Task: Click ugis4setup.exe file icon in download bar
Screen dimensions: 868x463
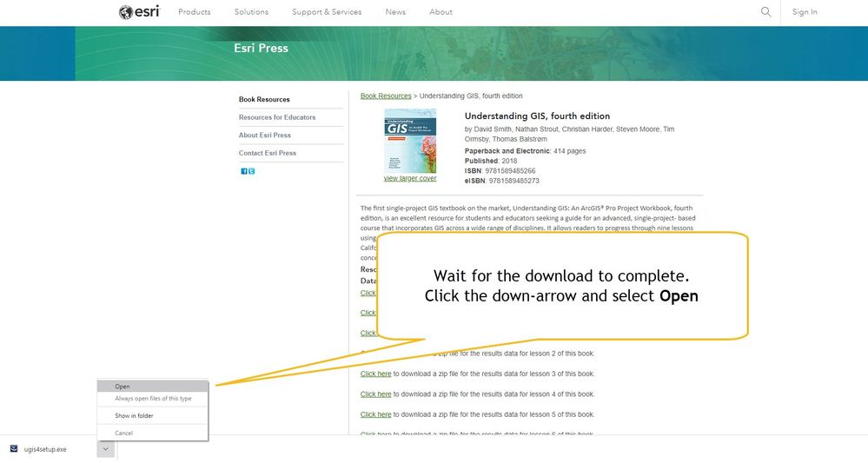Action: point(14,448)
